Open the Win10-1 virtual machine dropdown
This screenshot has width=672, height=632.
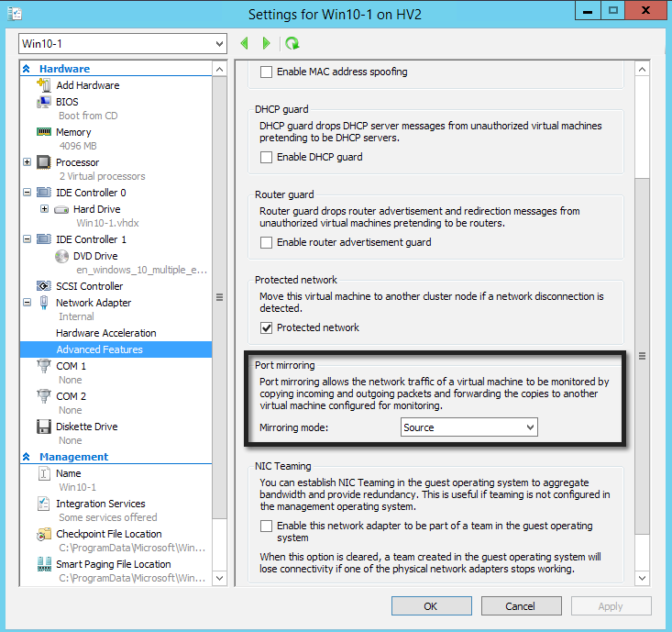click(123, 44)
